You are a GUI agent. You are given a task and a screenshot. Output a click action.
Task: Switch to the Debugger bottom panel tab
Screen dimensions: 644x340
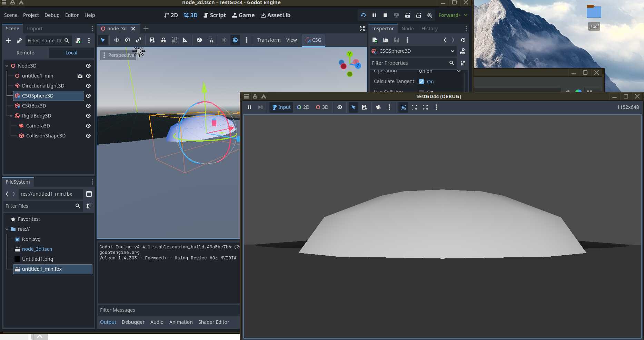pos(133,322)
